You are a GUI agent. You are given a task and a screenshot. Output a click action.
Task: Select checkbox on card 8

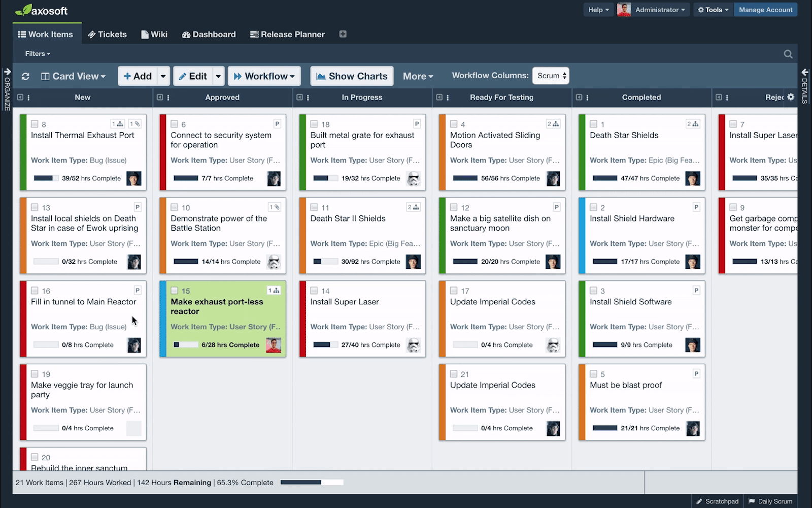pyautogui.click(x=35, y=124)
